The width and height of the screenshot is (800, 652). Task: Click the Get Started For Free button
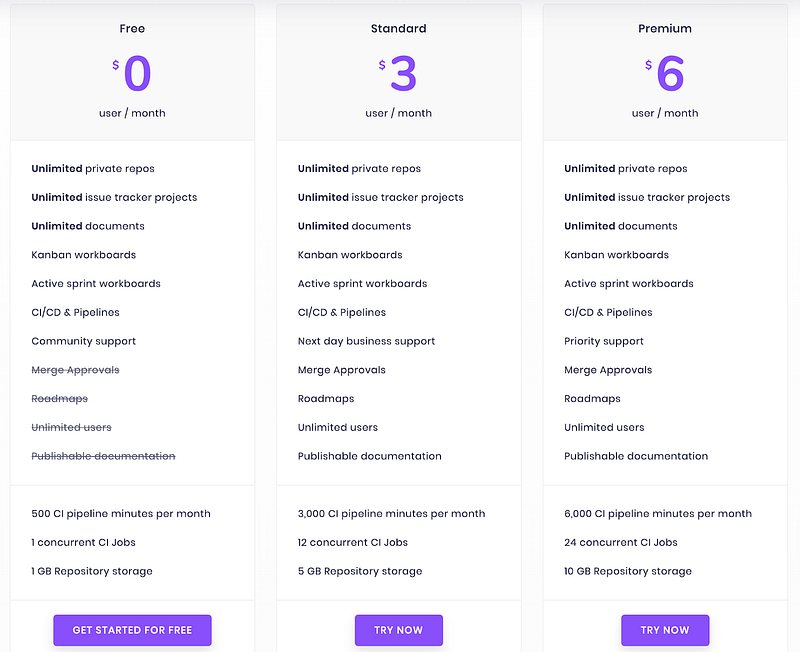coord(132,630)
